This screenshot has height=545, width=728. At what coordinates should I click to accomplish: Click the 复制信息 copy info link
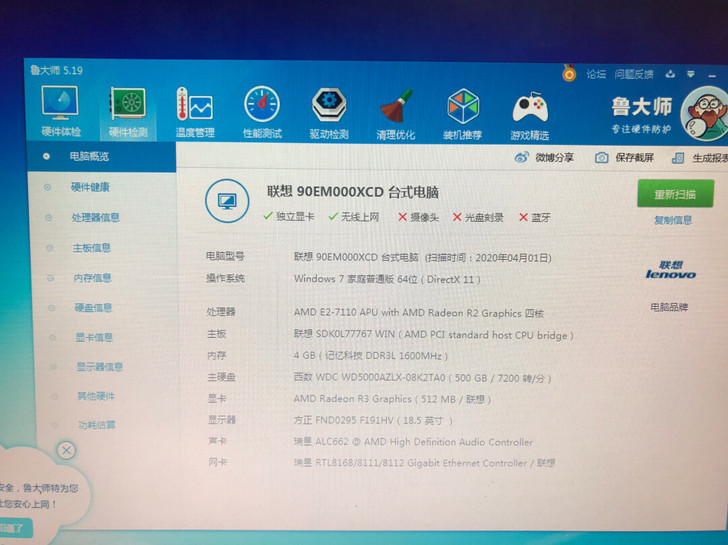673,220
